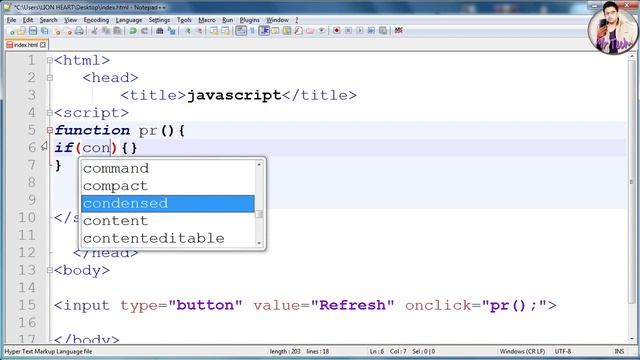Viewport: 640px width, 360px height.
Task: Click the Zoom Out toolbar icon
Action: pyautogui.click(x=199, y=31)
